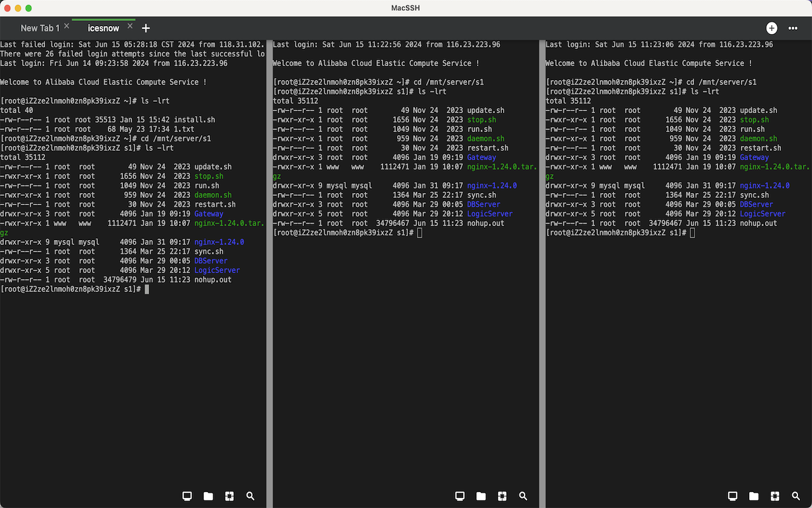Switch to the New Tab 1 tab
Viewport: 812px width, 508px height.
pos(40,28)
